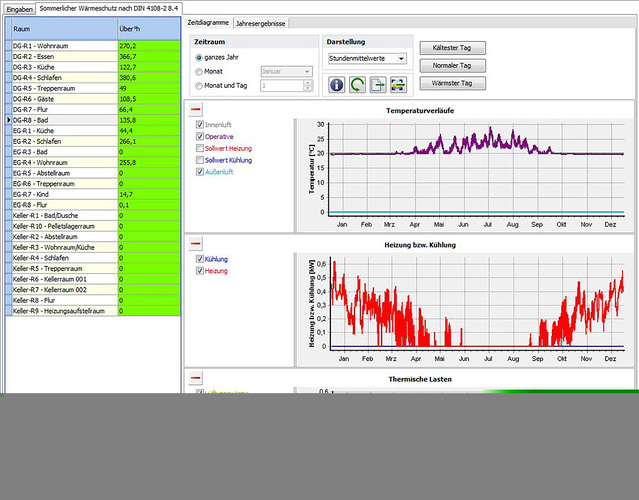Select the Monat und Tag radio option
This screenshot has height=500, width=639.
pos(198,86)
